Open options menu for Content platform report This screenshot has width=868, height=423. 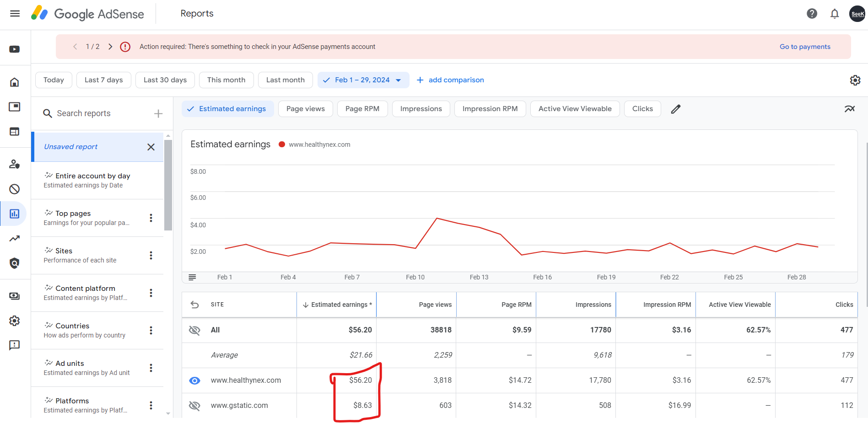pos(151,293)
